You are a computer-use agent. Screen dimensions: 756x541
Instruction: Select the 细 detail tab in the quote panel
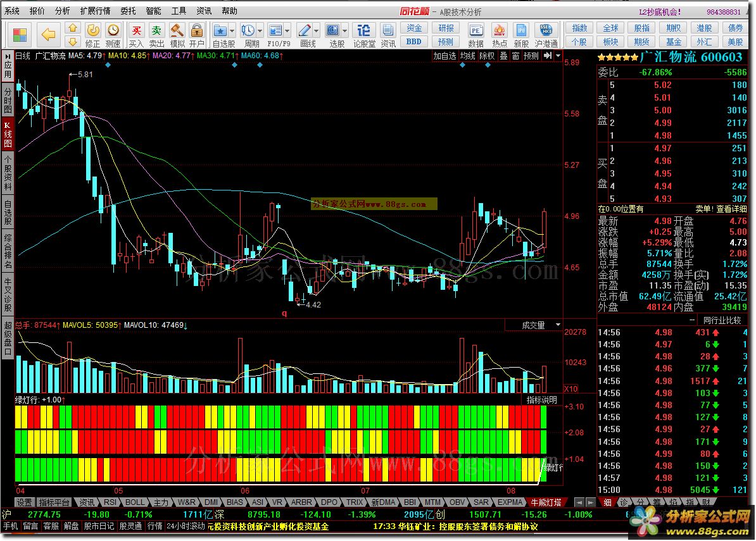coord(607,502)
